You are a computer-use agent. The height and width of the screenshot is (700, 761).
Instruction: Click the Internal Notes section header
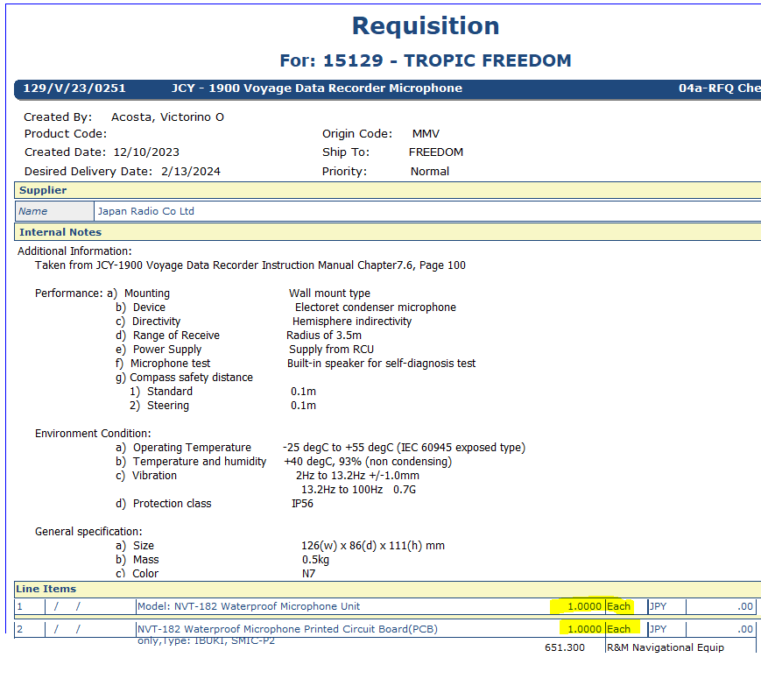click(x=60, y=232)
